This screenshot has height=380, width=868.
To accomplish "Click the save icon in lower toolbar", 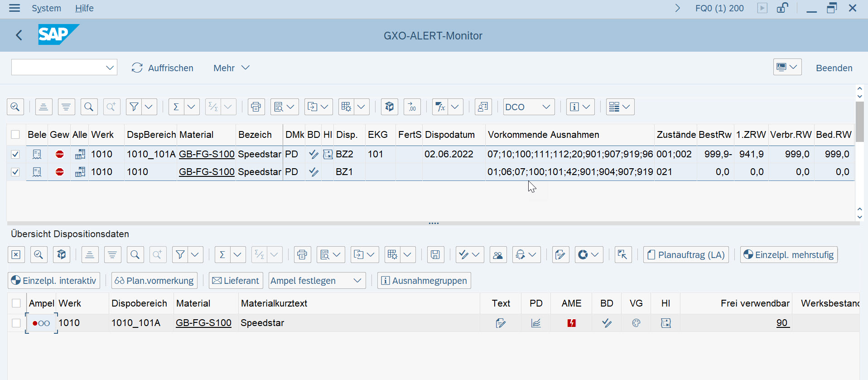I will pyautogui.click(x=435, y=255).
